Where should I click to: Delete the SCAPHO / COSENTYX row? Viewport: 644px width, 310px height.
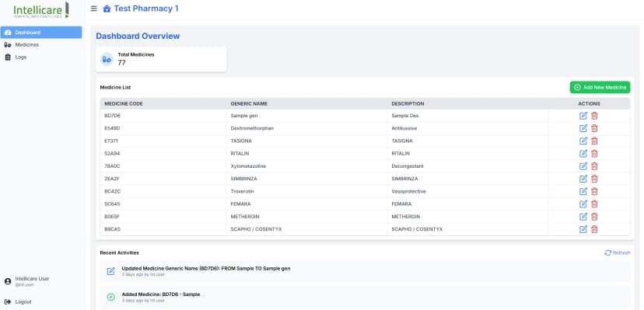pyautogui.click(x=594, y=229)
